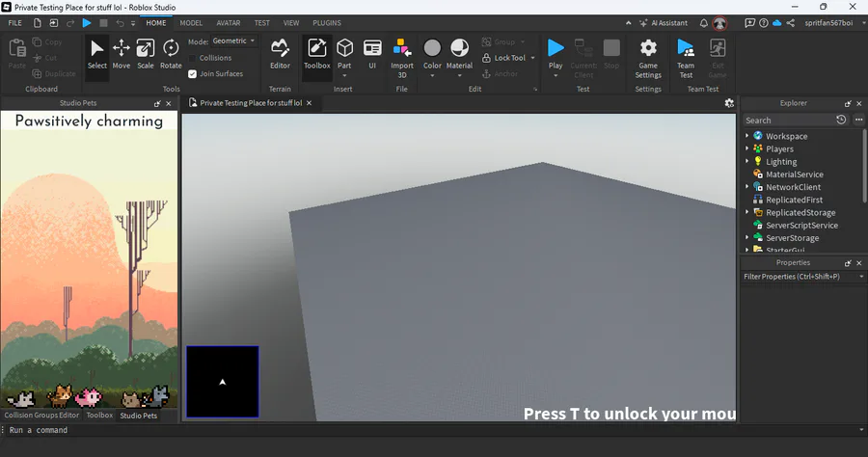Toggle the Join Surfaces checkbox
868x457 pixels.
click(192, 73)
